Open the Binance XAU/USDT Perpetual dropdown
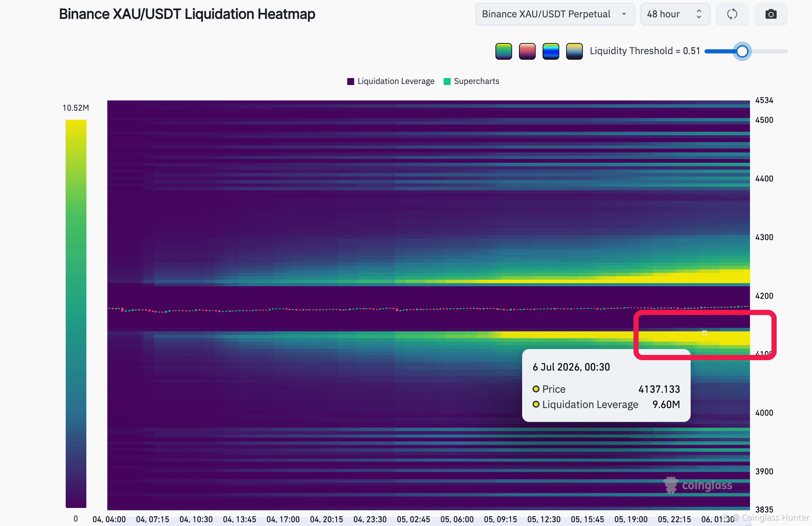This screenshot has height=526, width=812. [x=555, y=14]
